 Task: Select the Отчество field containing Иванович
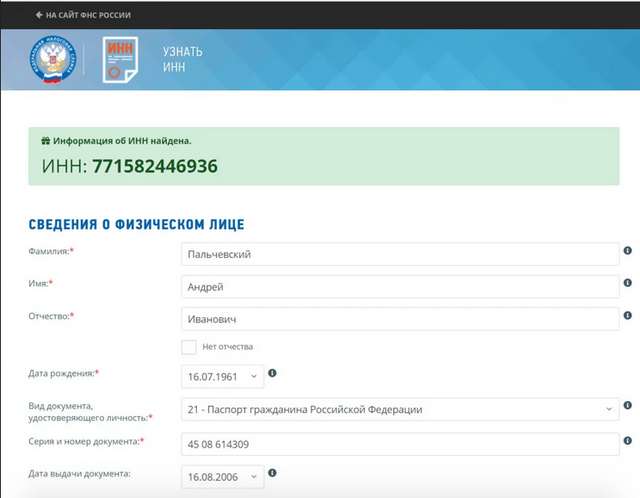tap(400, 319)
